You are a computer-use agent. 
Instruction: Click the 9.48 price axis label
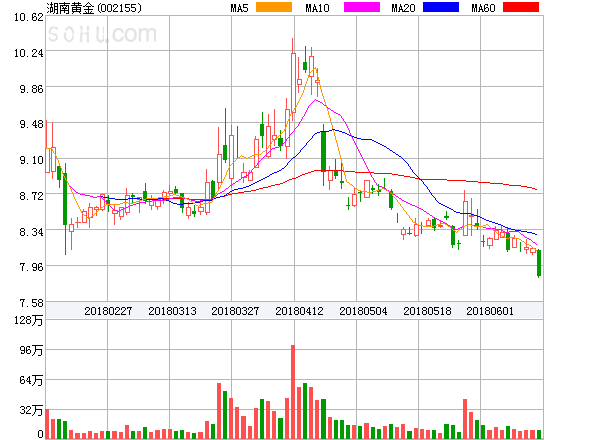(31, 124)
